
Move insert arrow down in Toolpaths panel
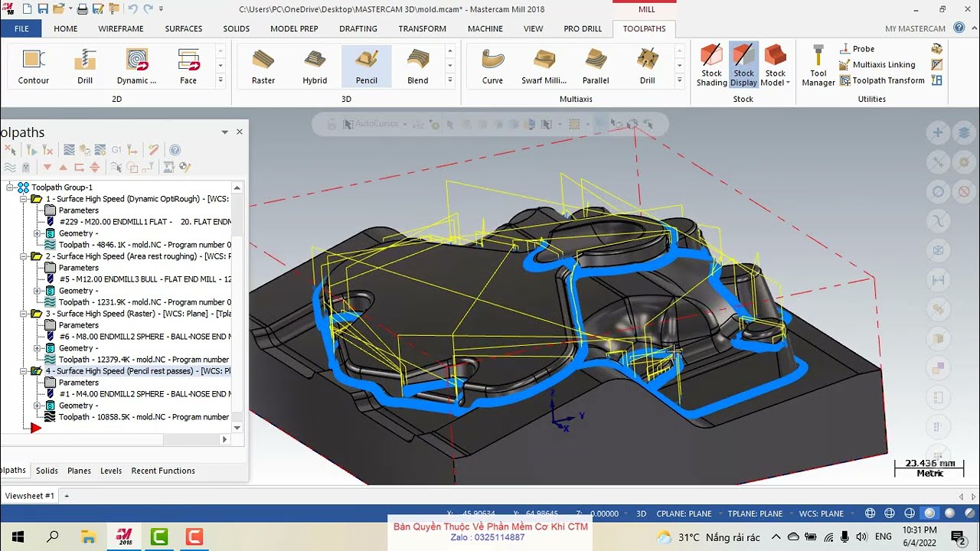pos(47,167)
